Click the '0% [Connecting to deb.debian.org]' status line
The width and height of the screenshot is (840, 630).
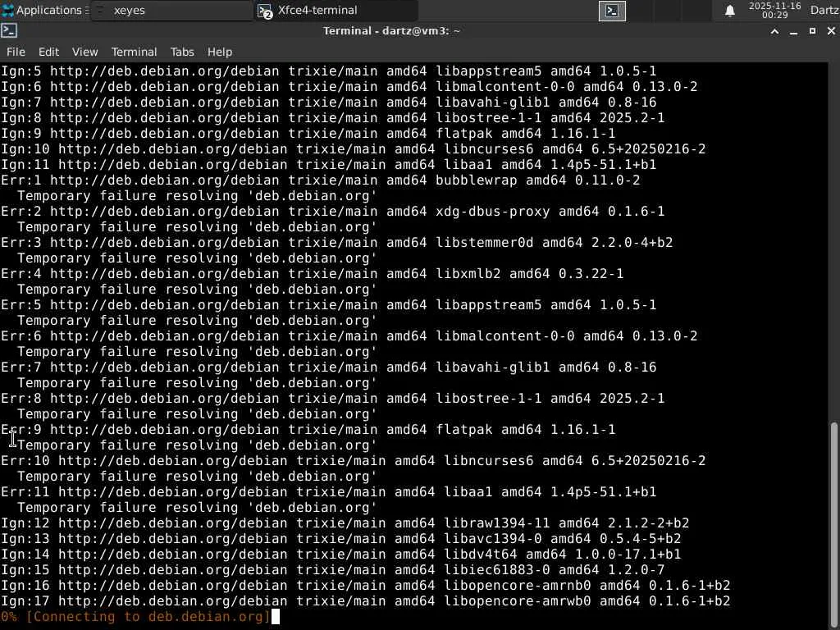[135, 616]
